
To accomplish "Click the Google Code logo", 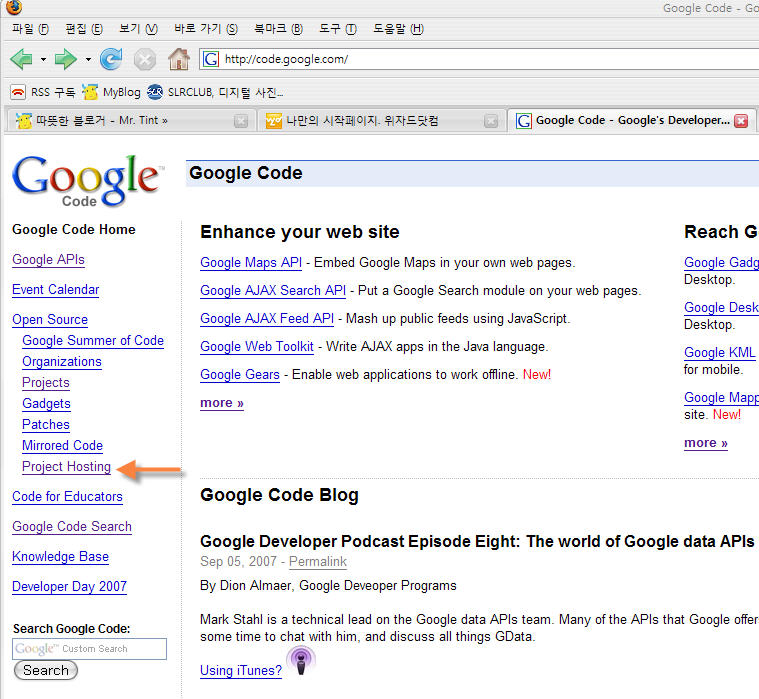I will [88, 181].
